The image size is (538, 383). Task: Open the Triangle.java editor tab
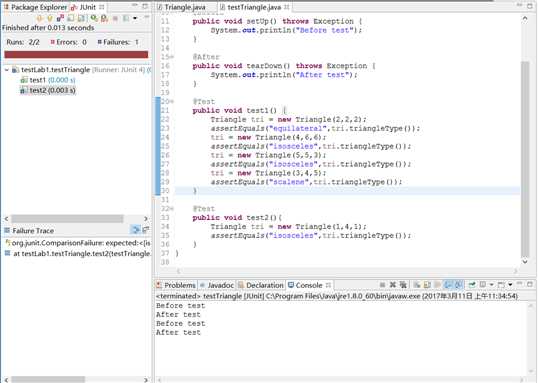pyautogui.click(x=181, y=7)
